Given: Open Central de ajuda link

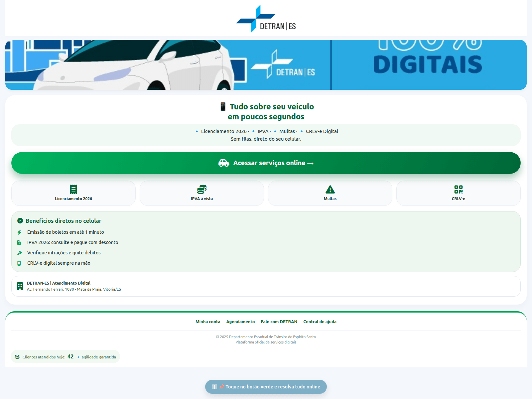Looking at the screenshot, I should click(x=320, y=322).
